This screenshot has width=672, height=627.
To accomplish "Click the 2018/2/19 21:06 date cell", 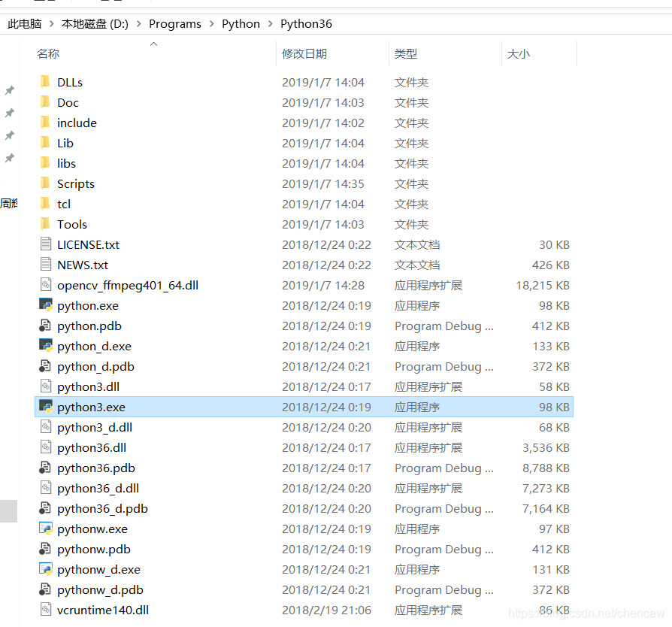I will point(326,610).
